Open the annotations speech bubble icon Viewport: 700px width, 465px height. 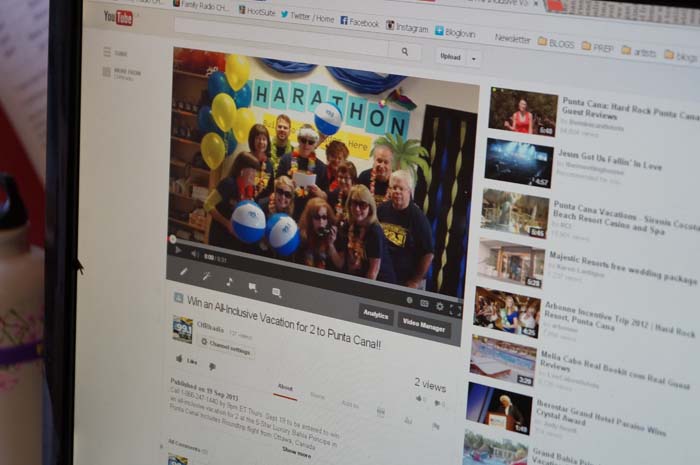tap(253, 287)
